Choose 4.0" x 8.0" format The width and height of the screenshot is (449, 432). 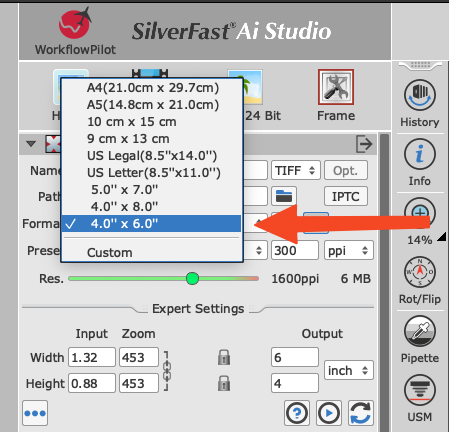pos(151,207)
